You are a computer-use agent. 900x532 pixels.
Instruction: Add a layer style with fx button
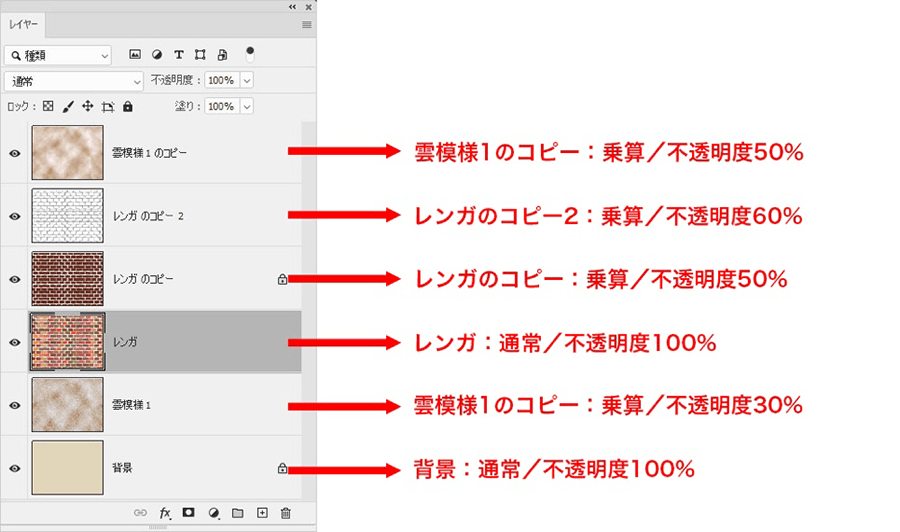click(165, 513)
